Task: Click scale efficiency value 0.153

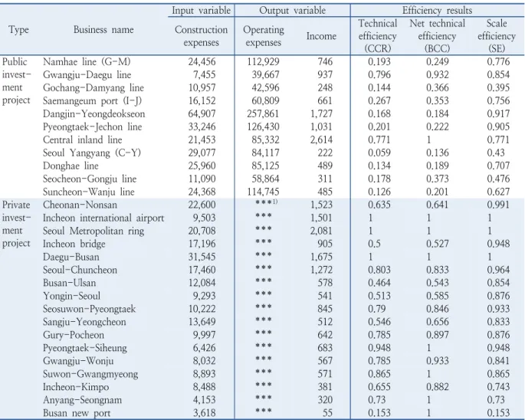Action: 498,413
